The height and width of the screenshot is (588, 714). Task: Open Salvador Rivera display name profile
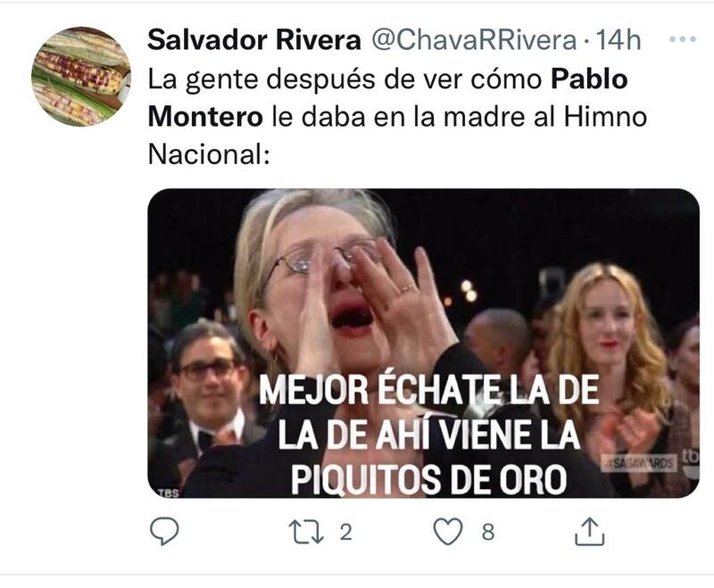254,39
